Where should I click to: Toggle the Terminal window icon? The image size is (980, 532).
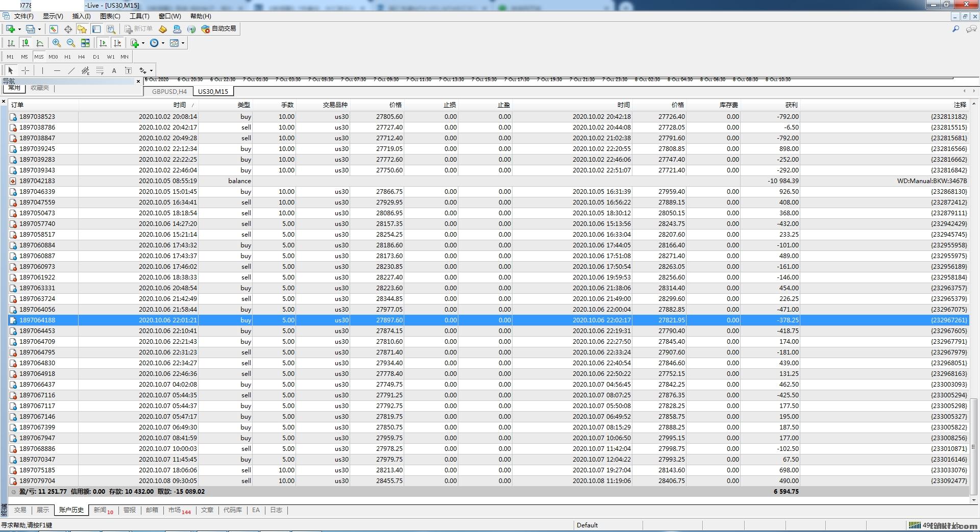(96, 29)
